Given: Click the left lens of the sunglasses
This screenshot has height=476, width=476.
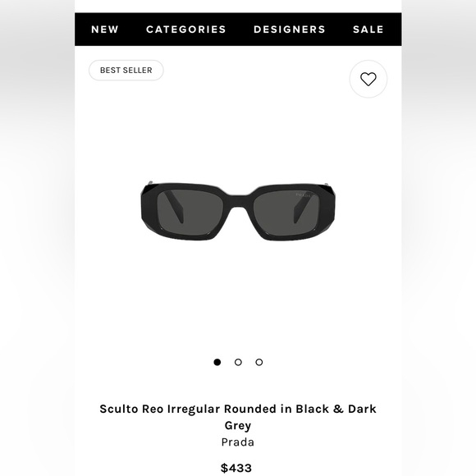Looking at the screenshot, I should click(x=190, y=212).
